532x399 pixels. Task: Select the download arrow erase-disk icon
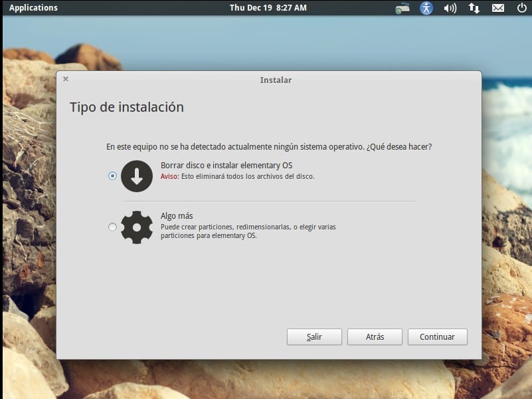pos(137,176)
